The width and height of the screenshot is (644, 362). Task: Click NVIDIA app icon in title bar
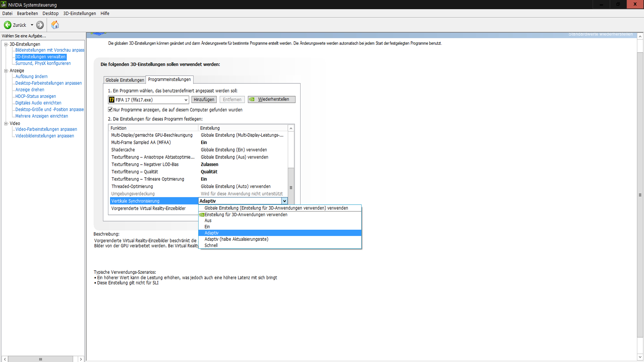[4, 4]
